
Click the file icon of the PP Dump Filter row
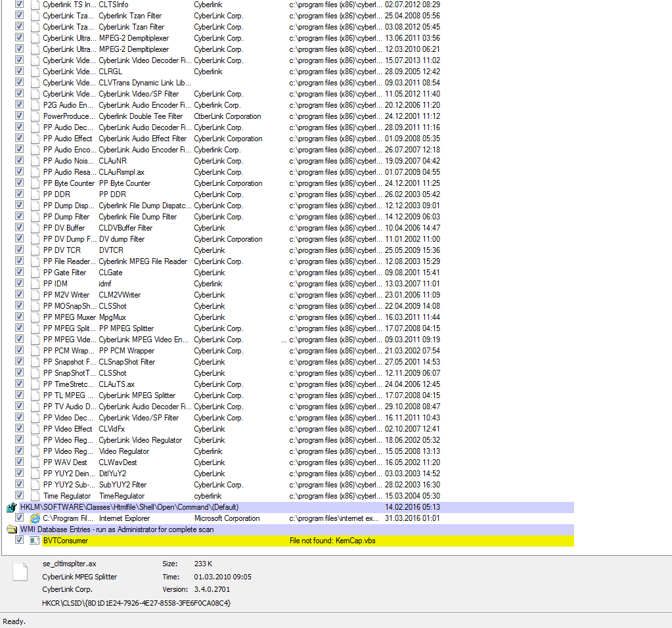(35, 217)
